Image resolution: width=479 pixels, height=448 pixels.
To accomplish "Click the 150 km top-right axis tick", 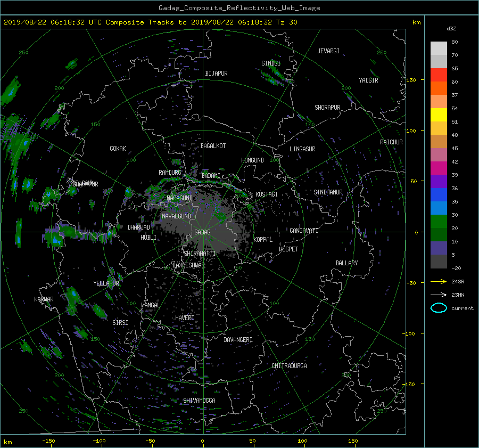I will coord(411,80).
